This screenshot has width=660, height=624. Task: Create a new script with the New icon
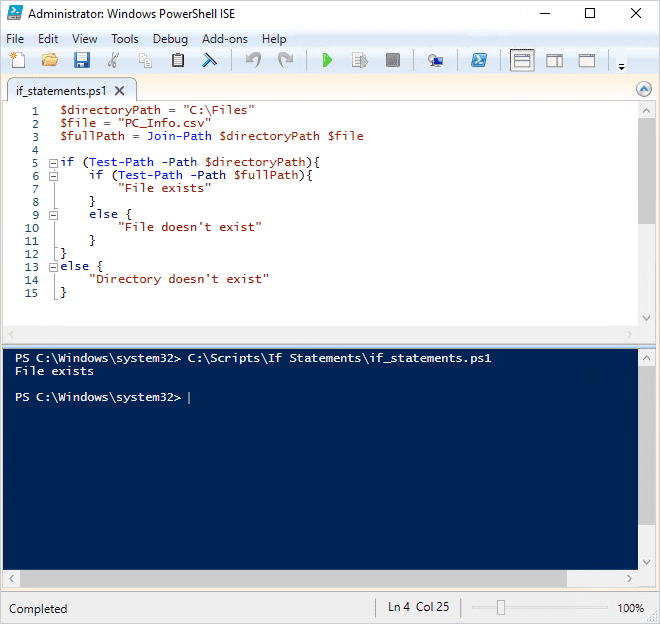click(x=18, y=60)
